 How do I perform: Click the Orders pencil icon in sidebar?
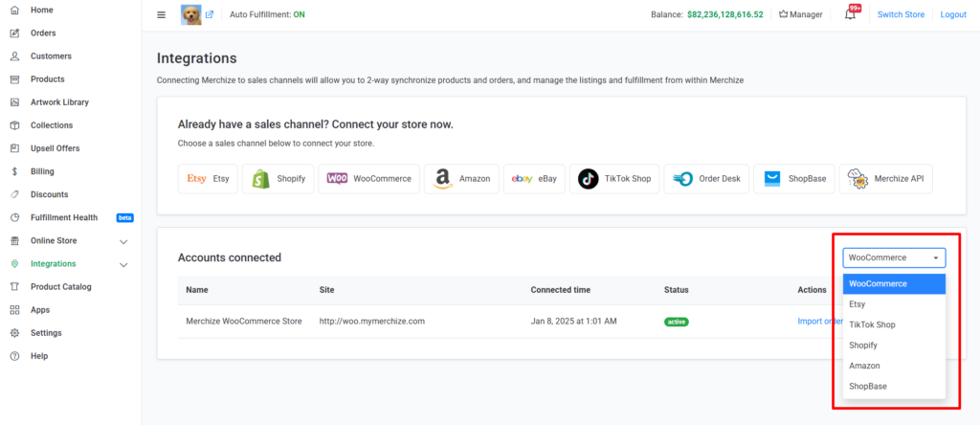point(15,34)
